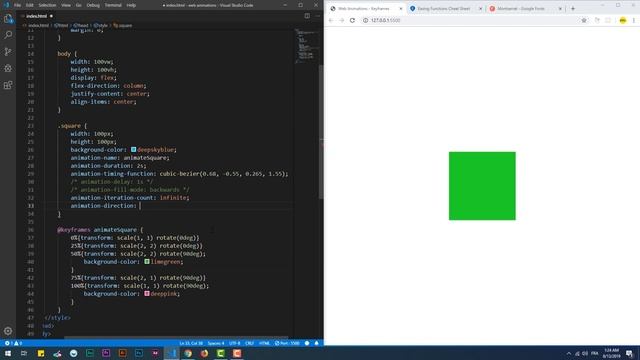Click index.html in breadcrumb path
Viewport: 640px width, 360px height.
click(x=38, y=25)
